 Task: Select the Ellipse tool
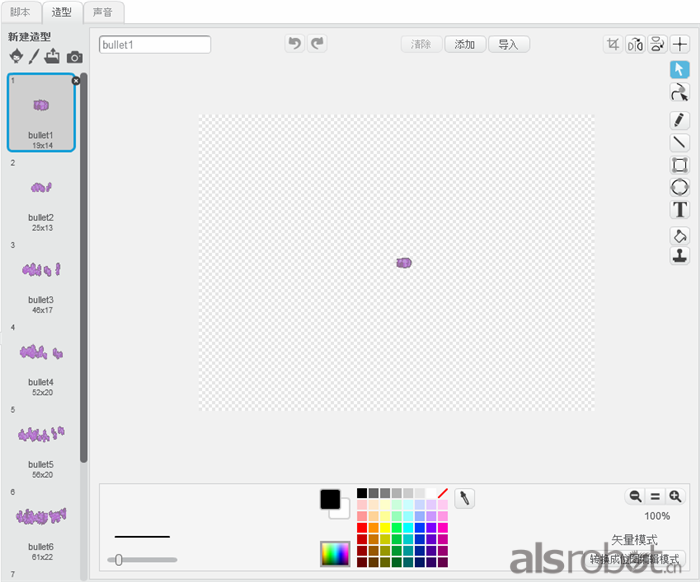[x=679, y=187]
